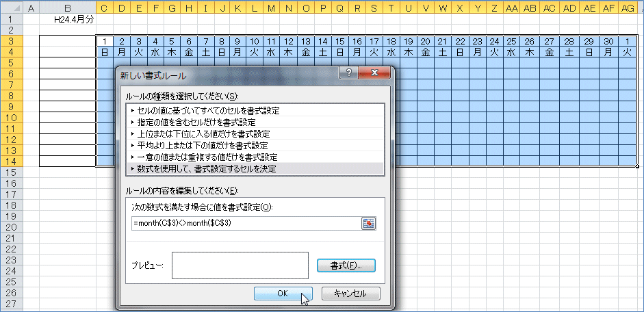
Task: Select column C header
Action: point(104,8)
